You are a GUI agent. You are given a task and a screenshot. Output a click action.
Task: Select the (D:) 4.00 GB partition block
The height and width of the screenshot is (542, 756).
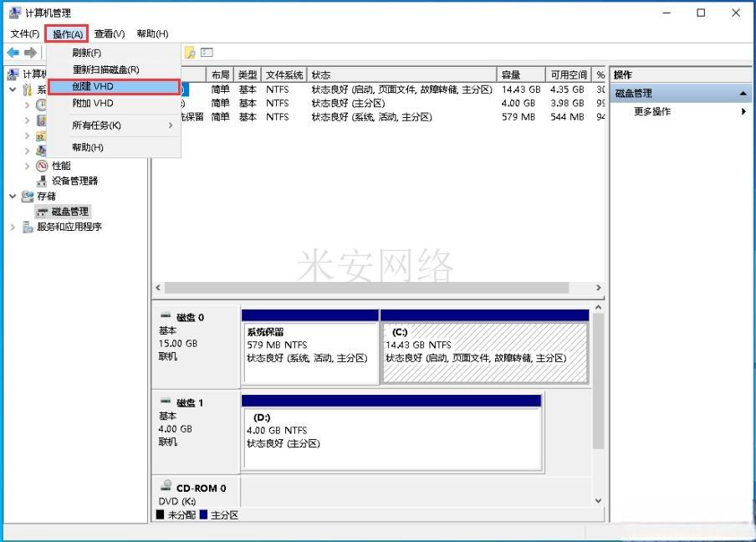(x=391, y=432)
